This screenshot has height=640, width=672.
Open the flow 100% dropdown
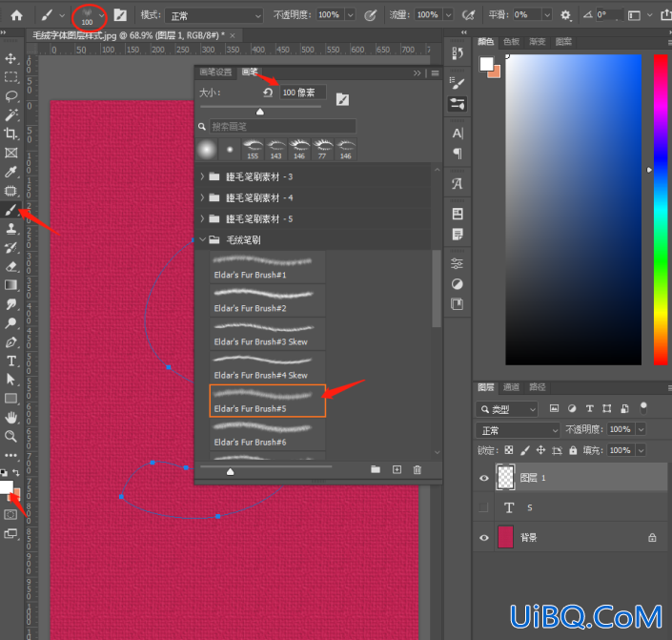click(x=448, y=15)
